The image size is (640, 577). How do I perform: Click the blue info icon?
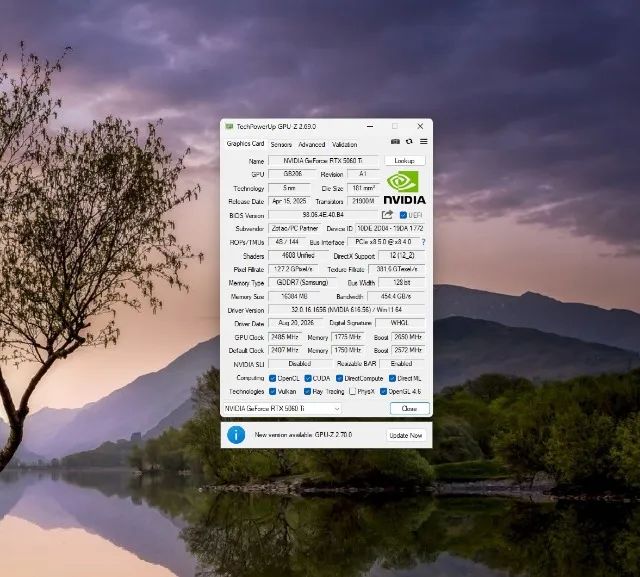click(236, 435)
